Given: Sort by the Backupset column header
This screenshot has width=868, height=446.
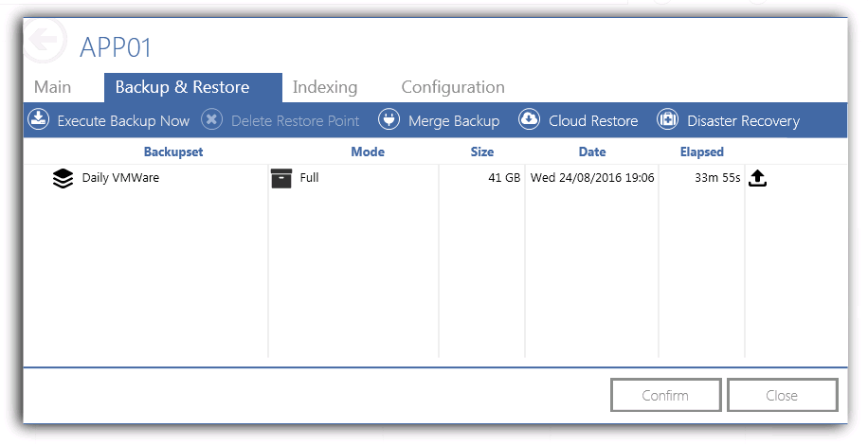Looking at the screenshot, I should 173,152.
